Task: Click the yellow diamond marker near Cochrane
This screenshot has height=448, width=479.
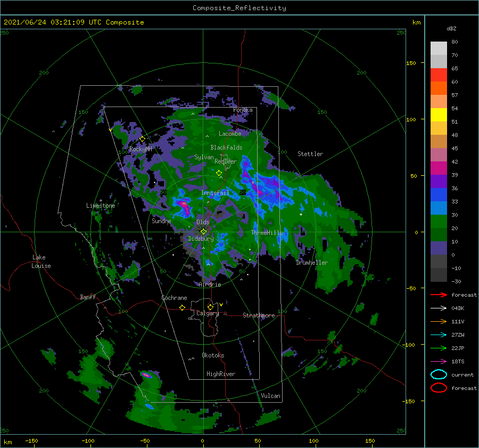Action: click(x=182, y=307)
